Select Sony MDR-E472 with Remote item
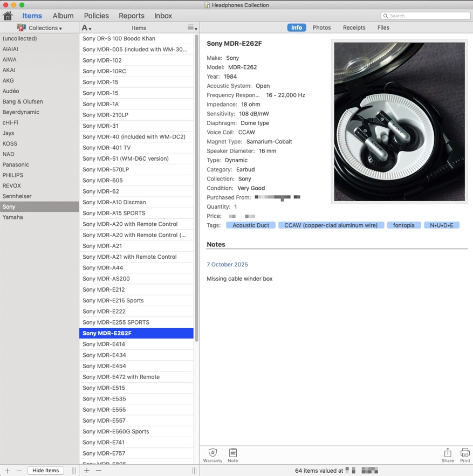Image resolution: width=473 pixels, height=476 pixels. 136,377
